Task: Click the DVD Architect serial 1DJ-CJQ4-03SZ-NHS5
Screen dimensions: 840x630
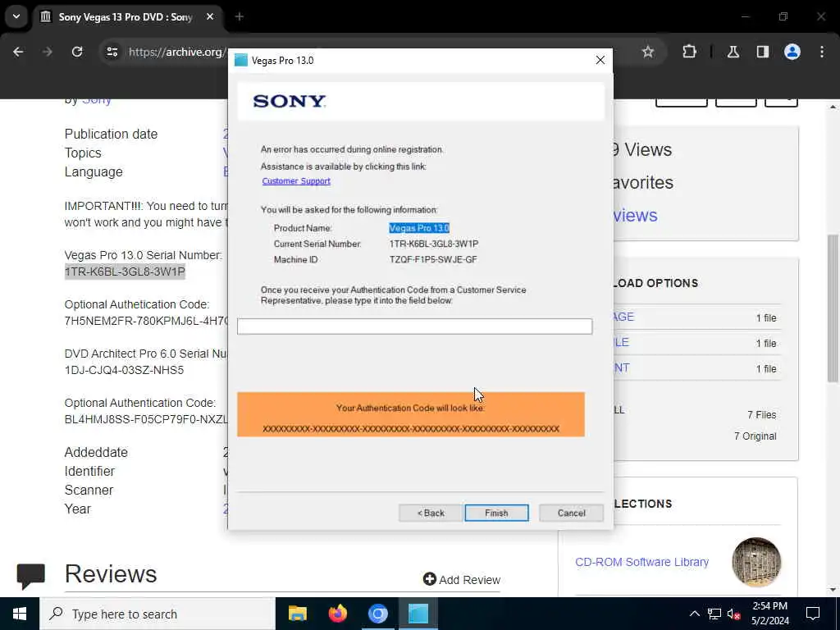Action: point(124,370)
